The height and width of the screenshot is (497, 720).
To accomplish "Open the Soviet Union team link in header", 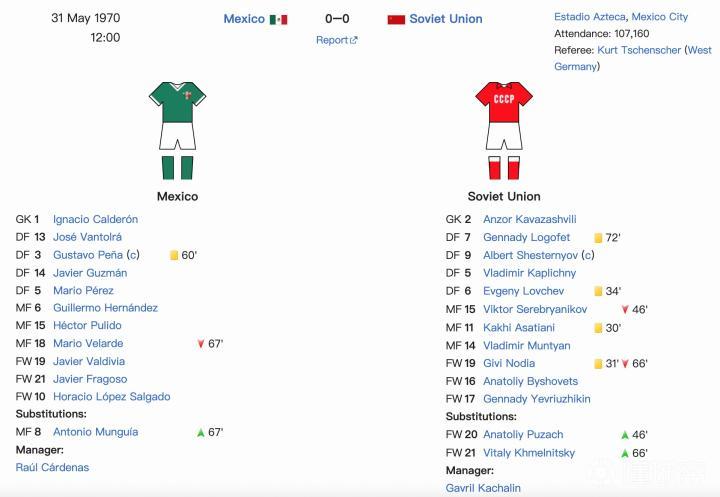I will pyautogui.click(x=446, y=19).
